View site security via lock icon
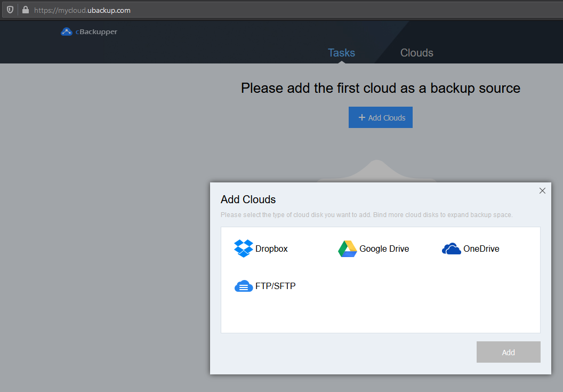The image size is (563, 392). (x=25, y=10)
